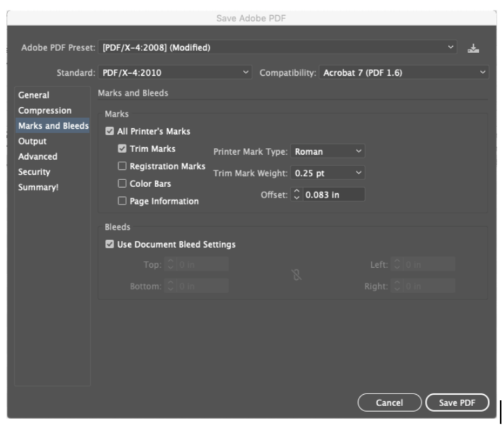
Task: Open the Standard dropdown
Action: (175, 73)
